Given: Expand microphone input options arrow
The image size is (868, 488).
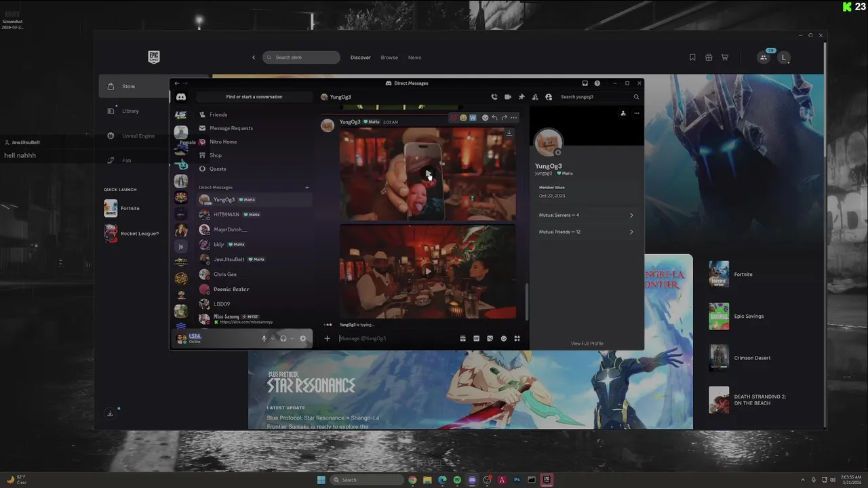Looking at the screenshot, I should [x=273, y=338].
